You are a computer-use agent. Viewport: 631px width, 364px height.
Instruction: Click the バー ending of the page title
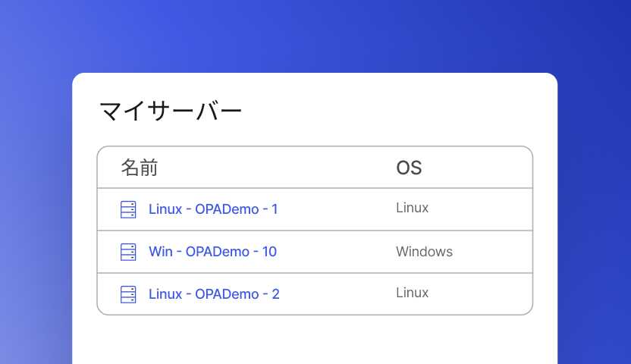[219, 111]
